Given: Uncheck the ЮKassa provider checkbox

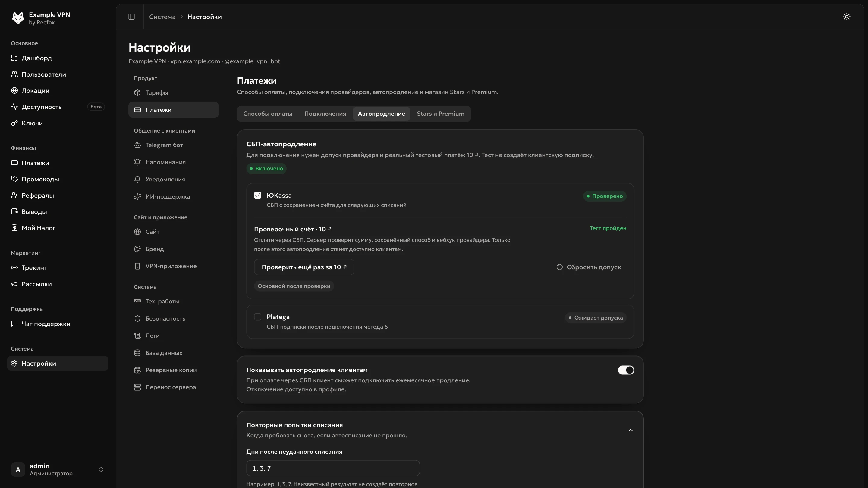Looking at the screenshot, I should coord(257,195).
